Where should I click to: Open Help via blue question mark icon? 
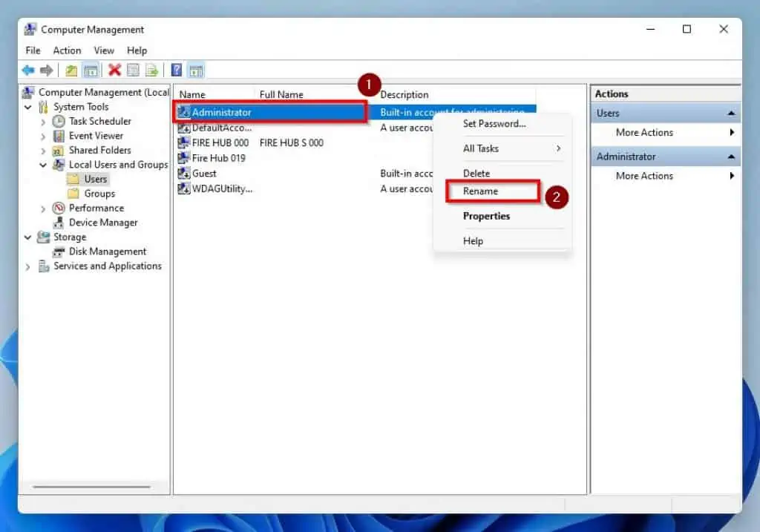(177, 70)
